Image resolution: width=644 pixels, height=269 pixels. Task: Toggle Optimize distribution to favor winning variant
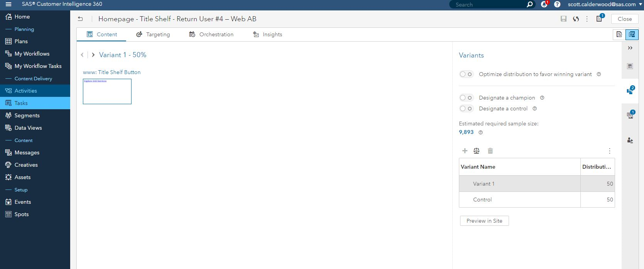466,74
